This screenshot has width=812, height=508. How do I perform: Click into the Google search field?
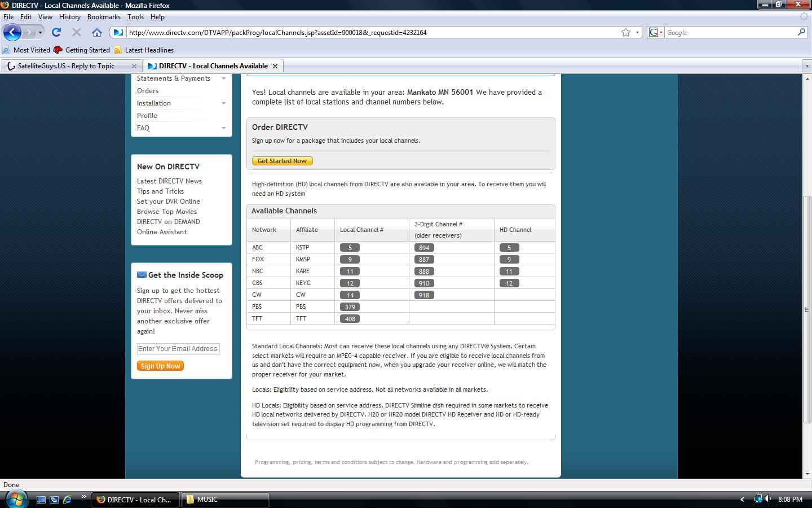pyautogui.click(x=730, y=32)
